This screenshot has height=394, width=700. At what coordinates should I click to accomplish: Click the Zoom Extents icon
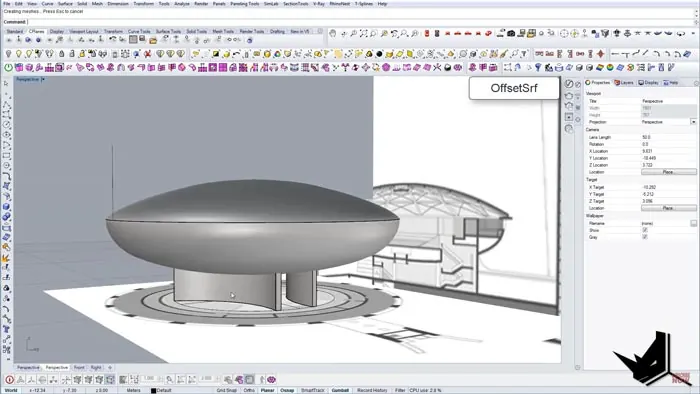[x=363, y=33]
